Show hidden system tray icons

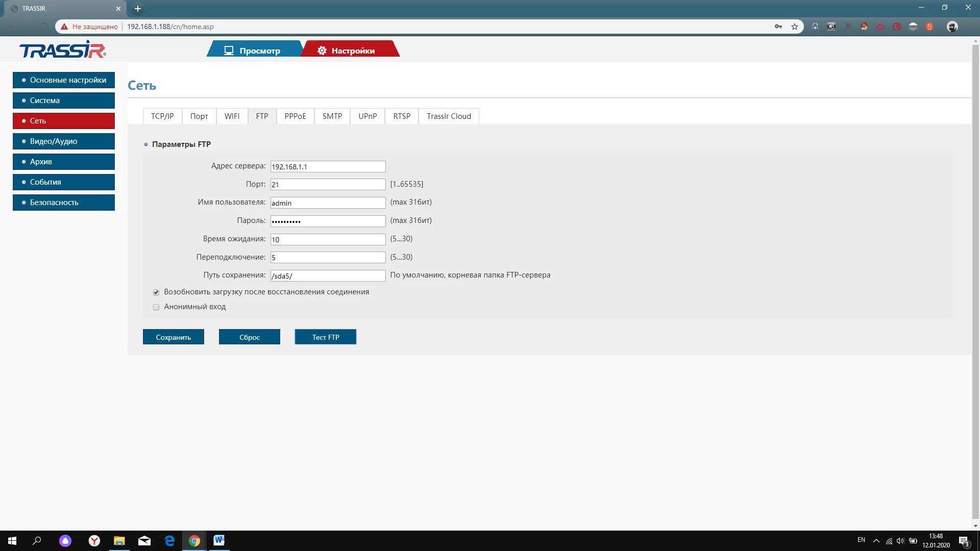[876, 540]
